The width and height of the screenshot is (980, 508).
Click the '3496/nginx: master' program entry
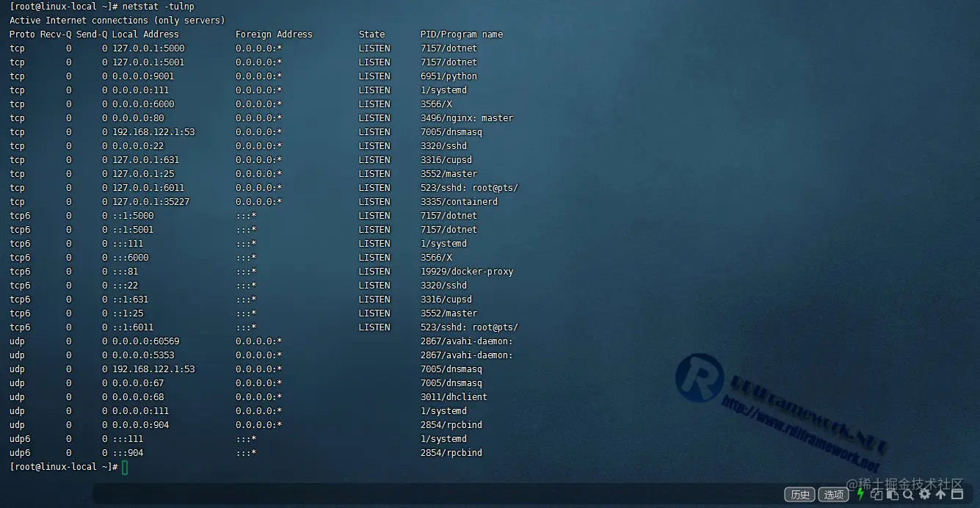pyautogui.click(x=467, y=118)
